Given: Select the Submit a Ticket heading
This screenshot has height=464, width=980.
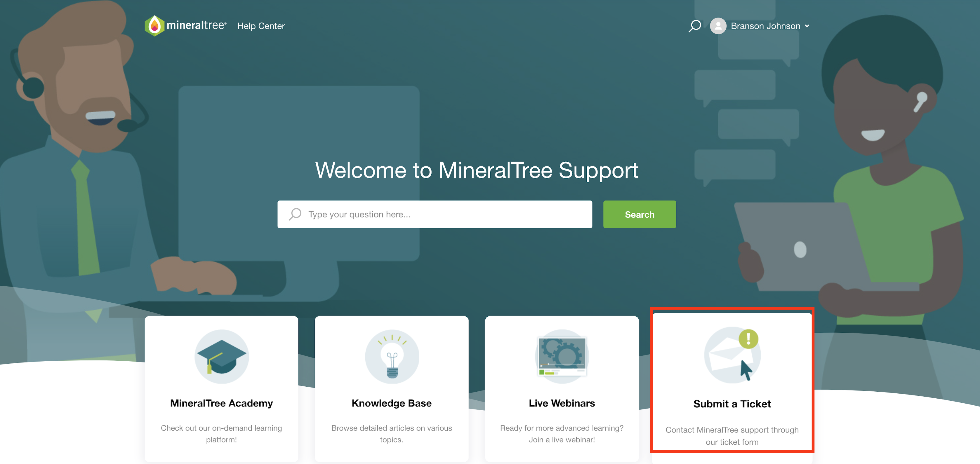Looking at the screenshot, I should tap(732, 404).
